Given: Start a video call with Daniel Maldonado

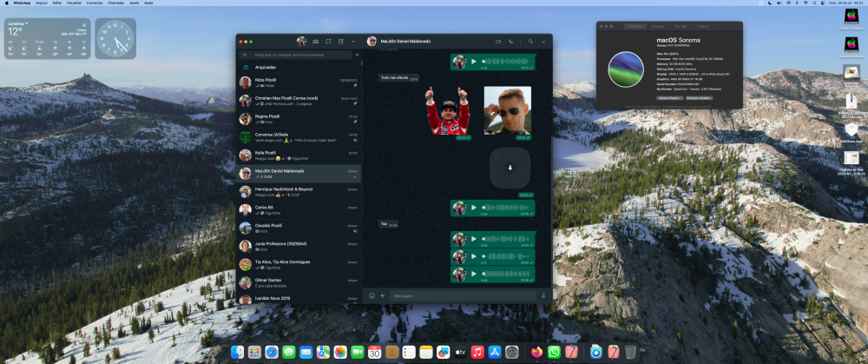Looking at the screenshot, I should point(498,42).
